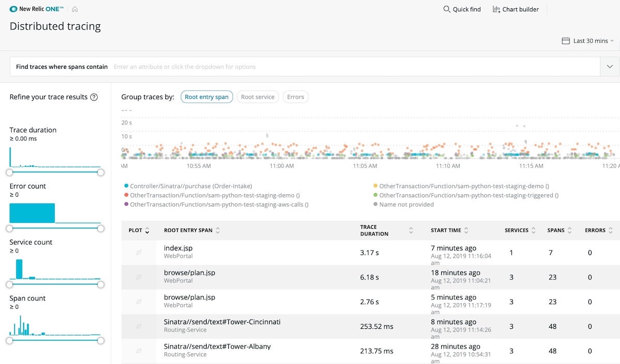This screenshot has height=364, width=620.
Task: Toggle plot visibility for index.jsp row
Action: (x=138, y=252)
